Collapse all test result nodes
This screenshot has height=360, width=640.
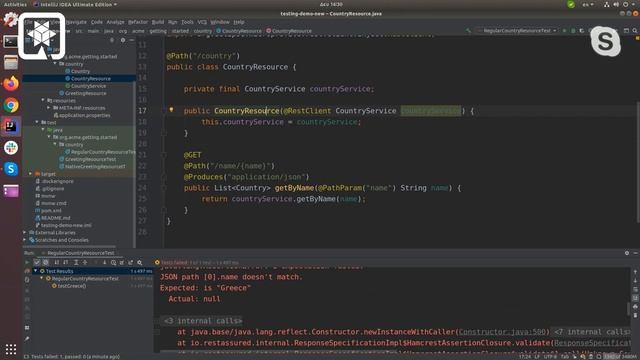(85, 262)
